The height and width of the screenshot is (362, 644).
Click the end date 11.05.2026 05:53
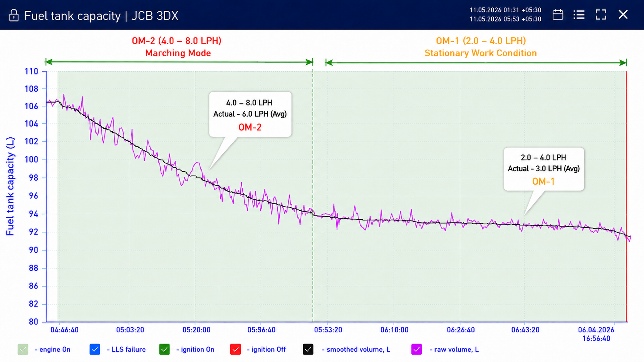pos(505,19)
